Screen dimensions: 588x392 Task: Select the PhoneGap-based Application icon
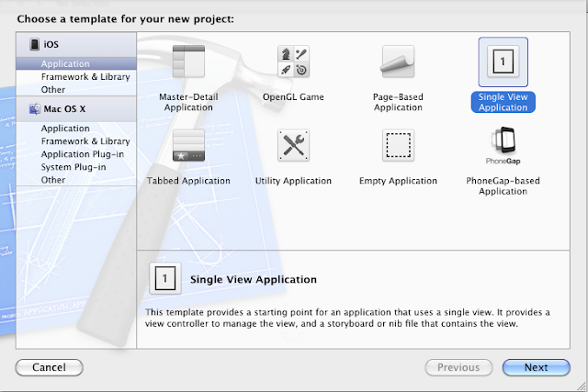503,145
